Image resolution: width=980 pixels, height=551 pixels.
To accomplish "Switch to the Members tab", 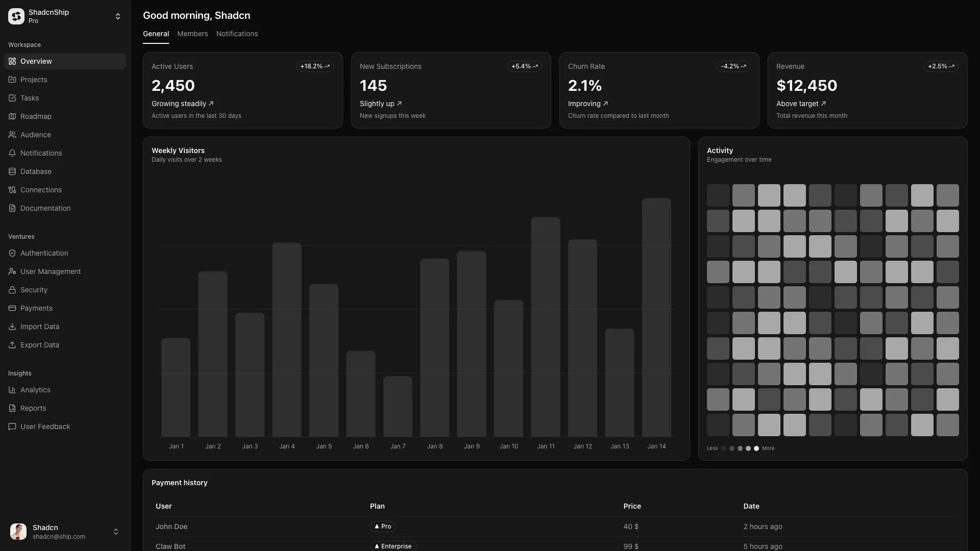I will tap(192, 34).
